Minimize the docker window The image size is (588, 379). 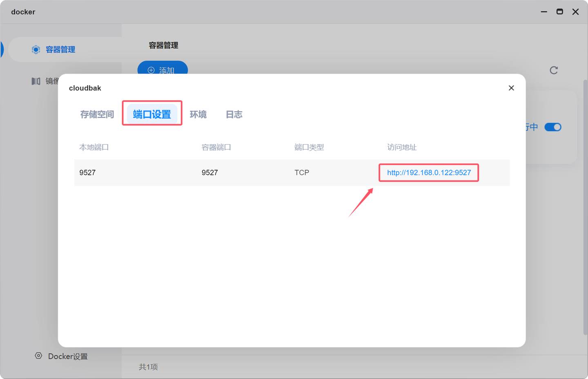point(544,12)
